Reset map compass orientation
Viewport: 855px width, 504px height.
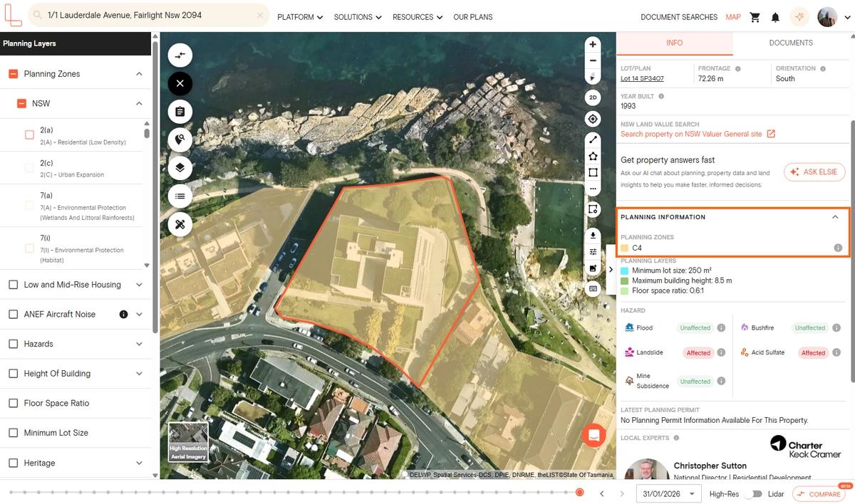point(592,77)
